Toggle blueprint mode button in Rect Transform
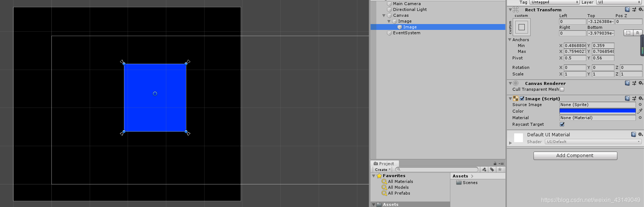Image resolution: width=644 pixels, height=207 pixels. tap(628, 33)
